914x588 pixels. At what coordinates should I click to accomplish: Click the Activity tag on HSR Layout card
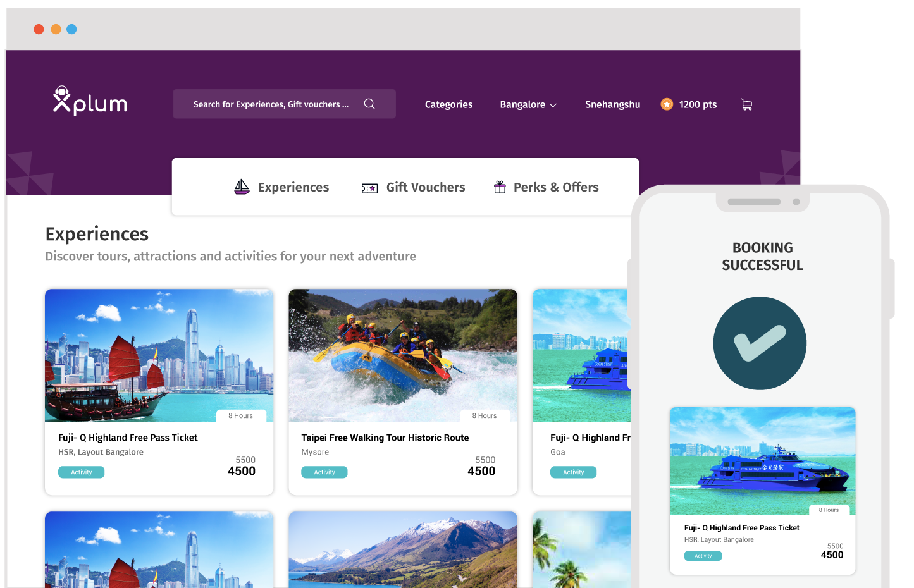(x=81, y=472)
